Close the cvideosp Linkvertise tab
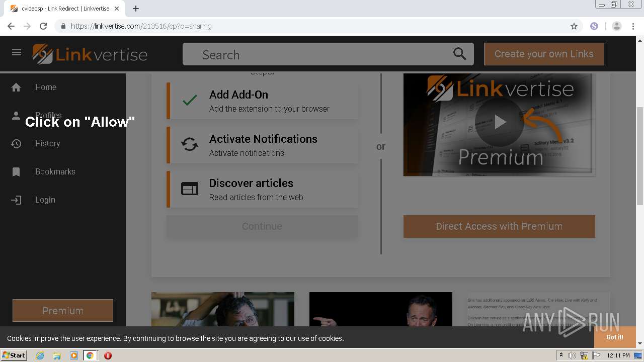 [117, 9]
